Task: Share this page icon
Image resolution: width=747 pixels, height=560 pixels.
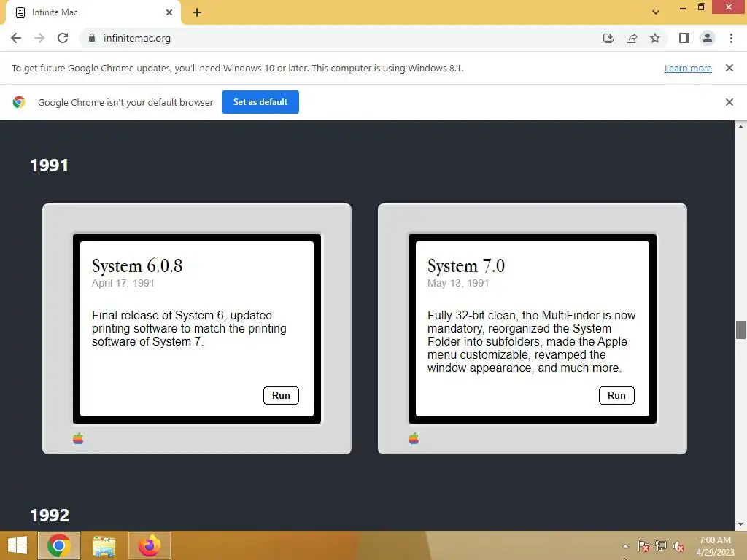Action: coord(632,38)
